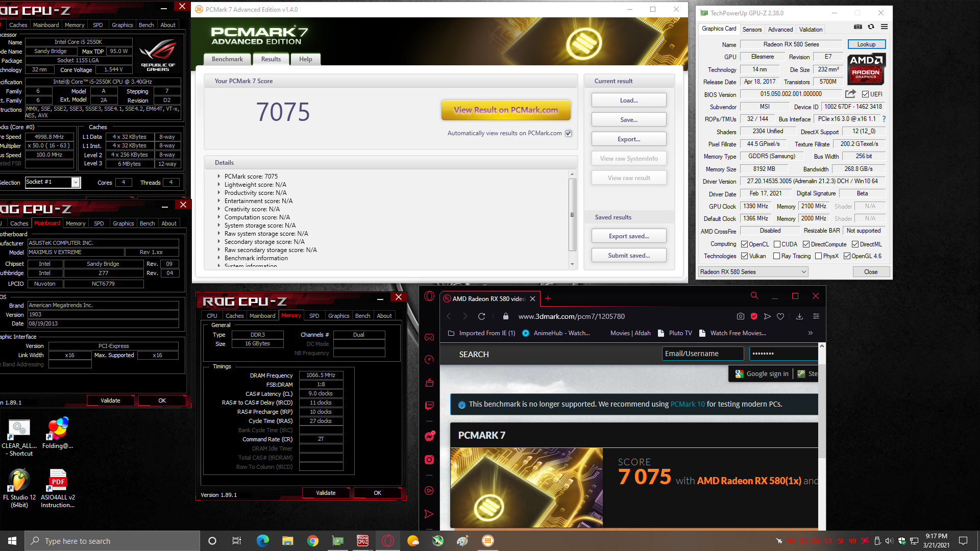980x551 pixels.
Task: Toggle the PhysX checkbox
Action: (818, 256)
